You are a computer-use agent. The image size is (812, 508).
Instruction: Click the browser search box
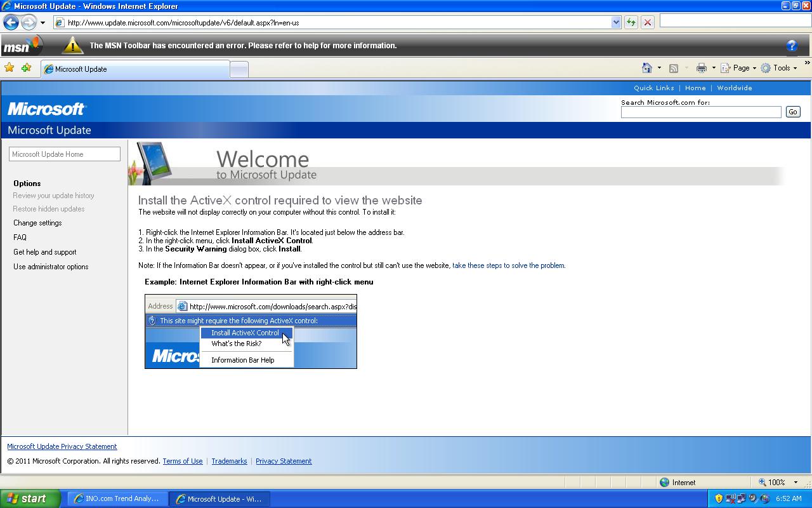735,21
